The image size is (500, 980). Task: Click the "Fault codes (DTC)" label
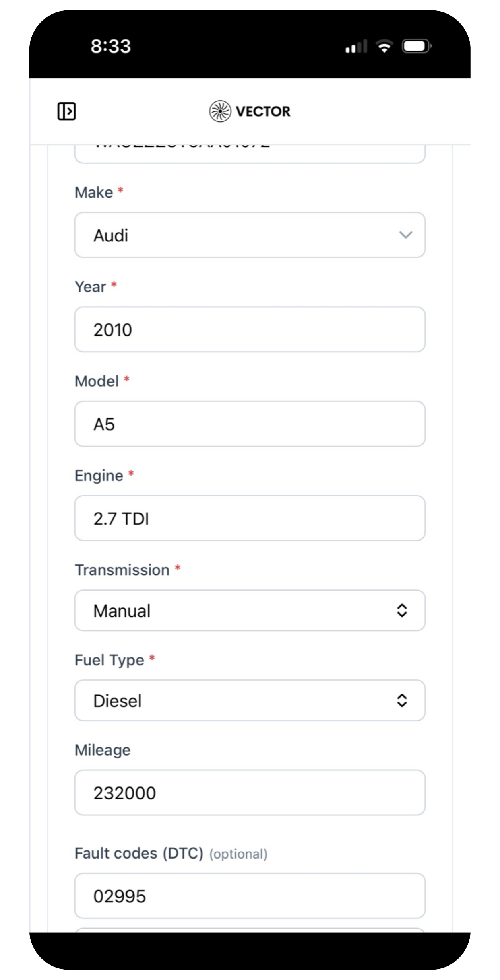click(139, 853)
